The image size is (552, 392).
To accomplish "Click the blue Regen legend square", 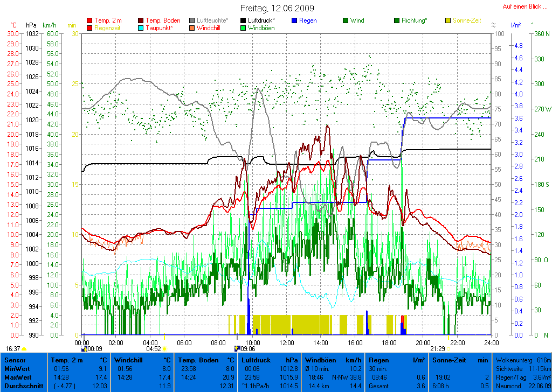I will 295,20.
